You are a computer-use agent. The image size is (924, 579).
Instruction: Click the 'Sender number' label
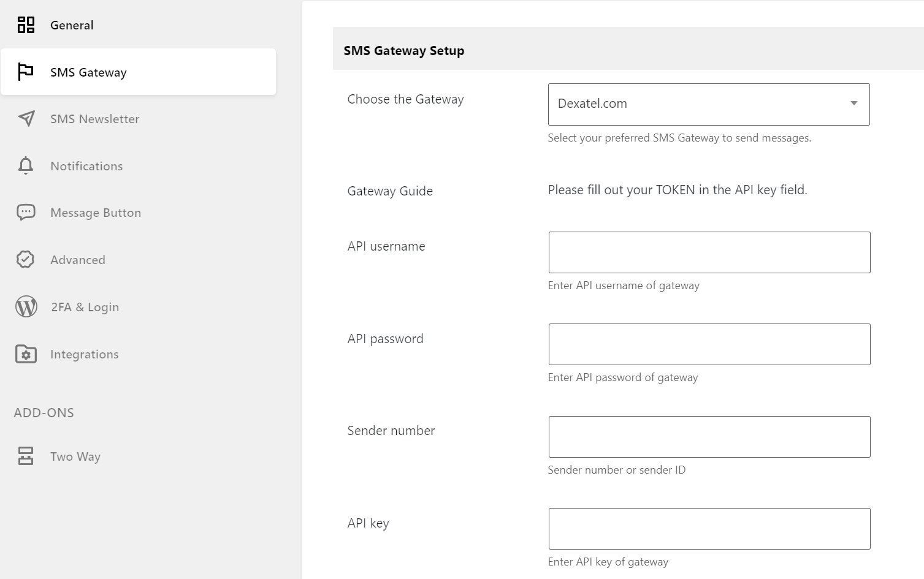coord(391,431)
